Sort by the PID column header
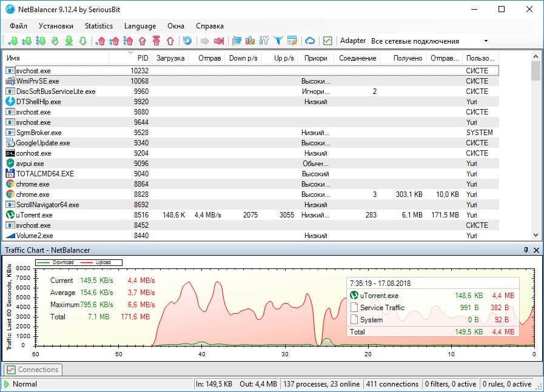This screenshot has height=392, width=544. pyautogui.click(x=130, y=58)
